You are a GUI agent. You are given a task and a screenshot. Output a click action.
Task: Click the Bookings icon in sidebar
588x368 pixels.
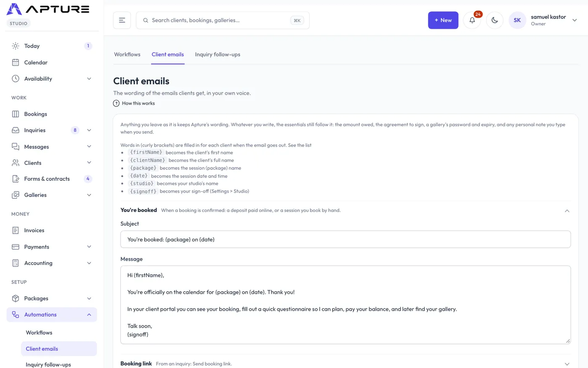tap(16, 114)
